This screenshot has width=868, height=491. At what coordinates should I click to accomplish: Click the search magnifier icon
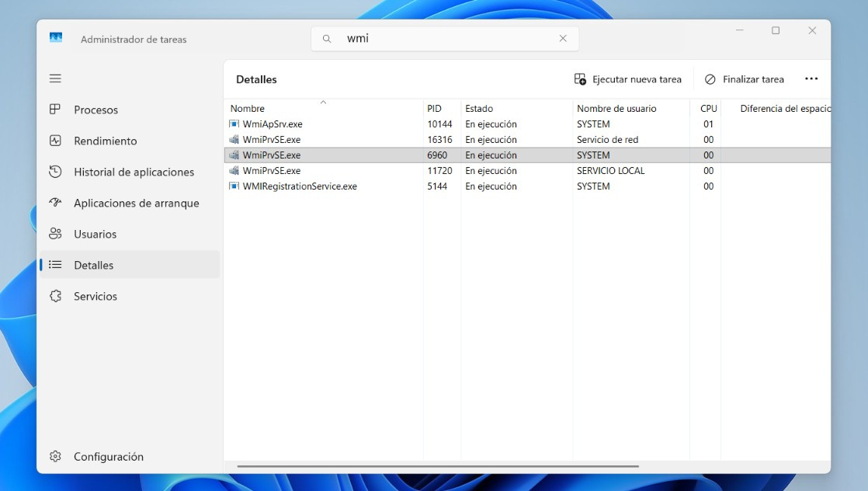click(x=327, y=39)
